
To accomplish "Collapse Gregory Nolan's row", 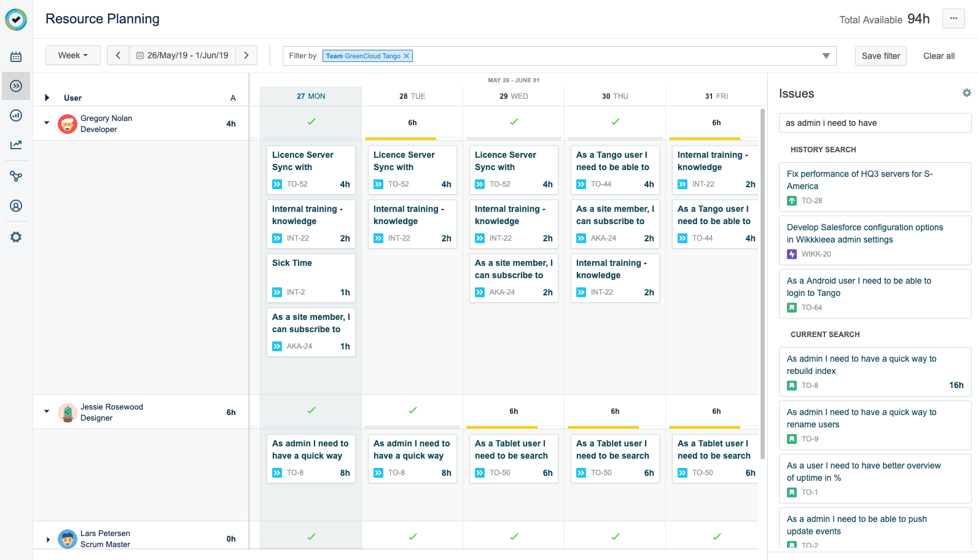I will click(x=47, y=123).
